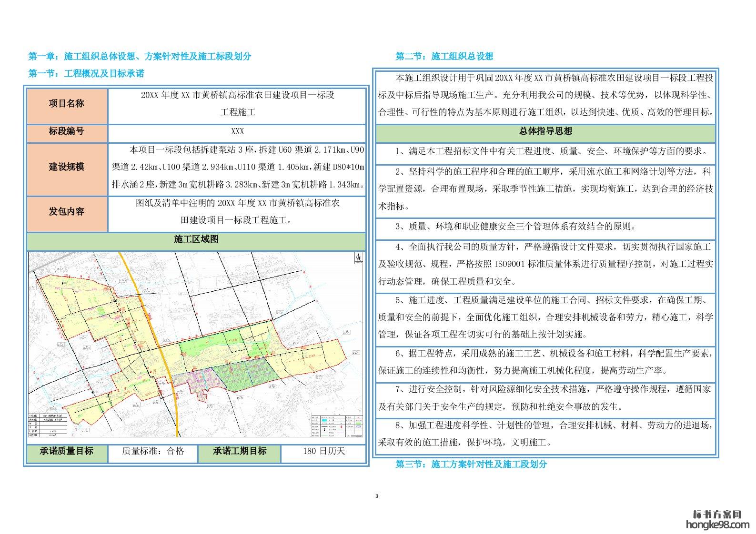
Task: Click the north arrow compass on map
Action: 357,258
